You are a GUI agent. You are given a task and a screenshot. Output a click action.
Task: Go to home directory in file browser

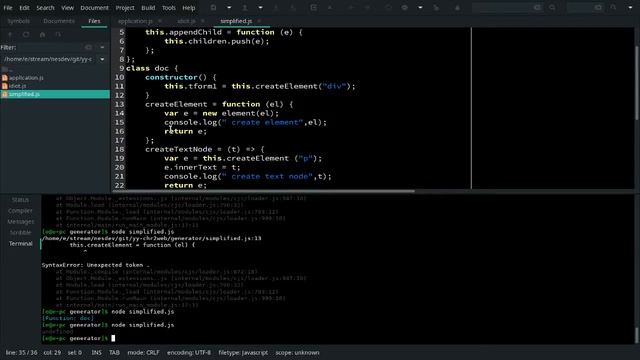(x=42, y=35)
